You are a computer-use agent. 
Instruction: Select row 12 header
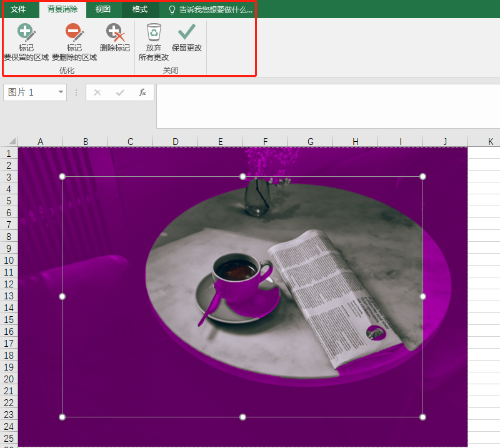click(9, 284)
